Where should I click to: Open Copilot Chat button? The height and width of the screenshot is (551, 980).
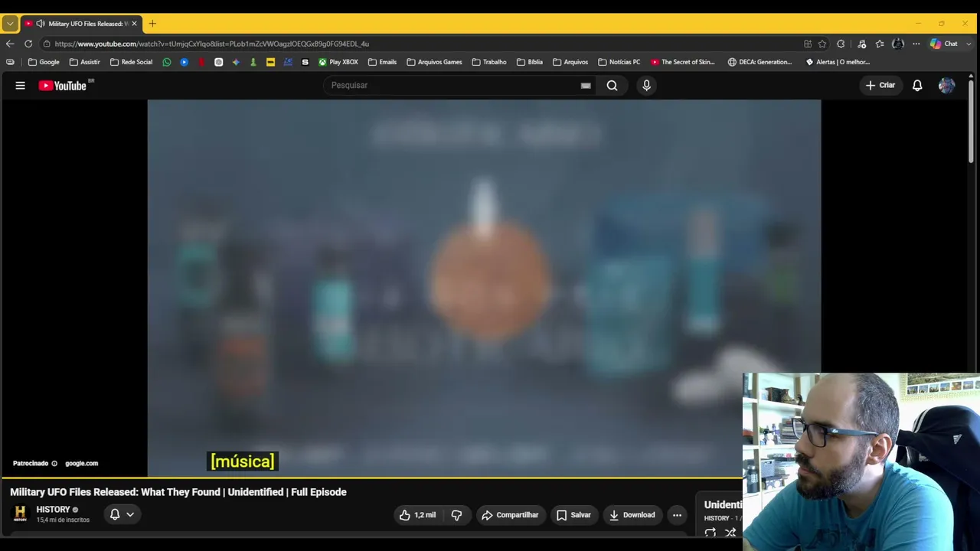point(943,44)
